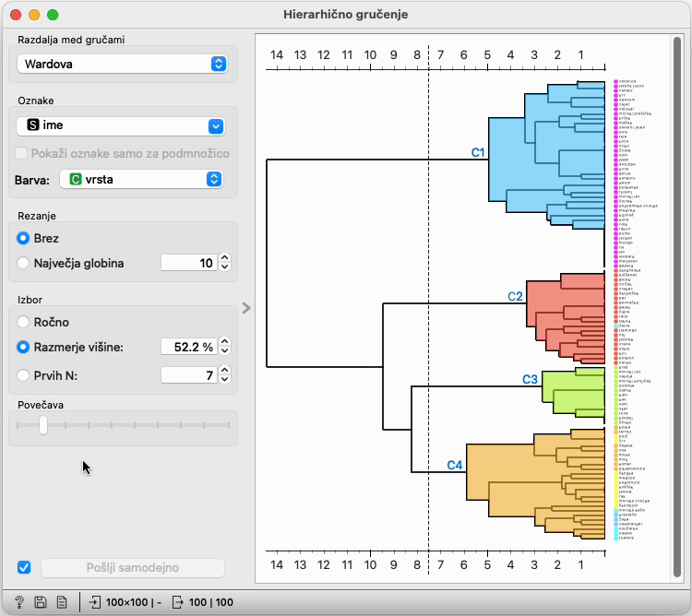Increase Prvih N with up stepper arrow

[224, 371]
